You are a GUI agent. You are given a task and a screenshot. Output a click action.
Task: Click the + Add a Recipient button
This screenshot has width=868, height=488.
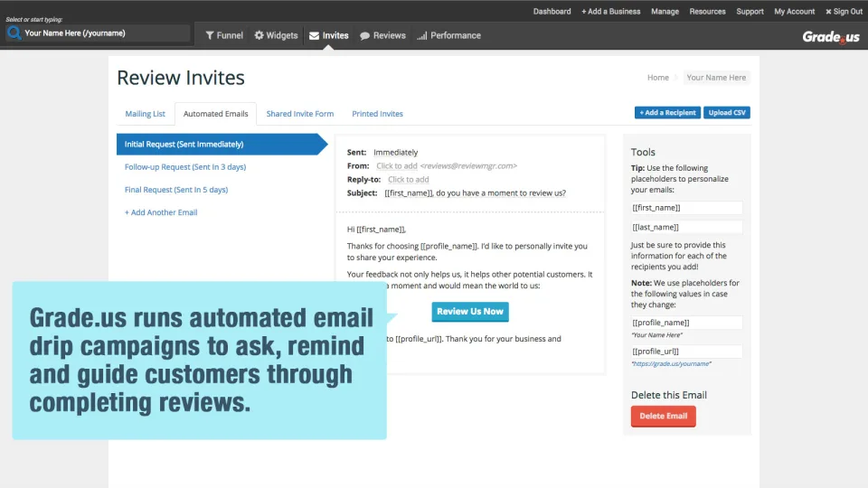tap(667, 112)
